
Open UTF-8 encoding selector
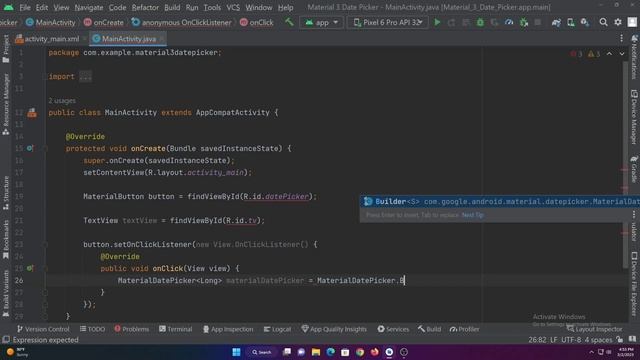[571, 340]
